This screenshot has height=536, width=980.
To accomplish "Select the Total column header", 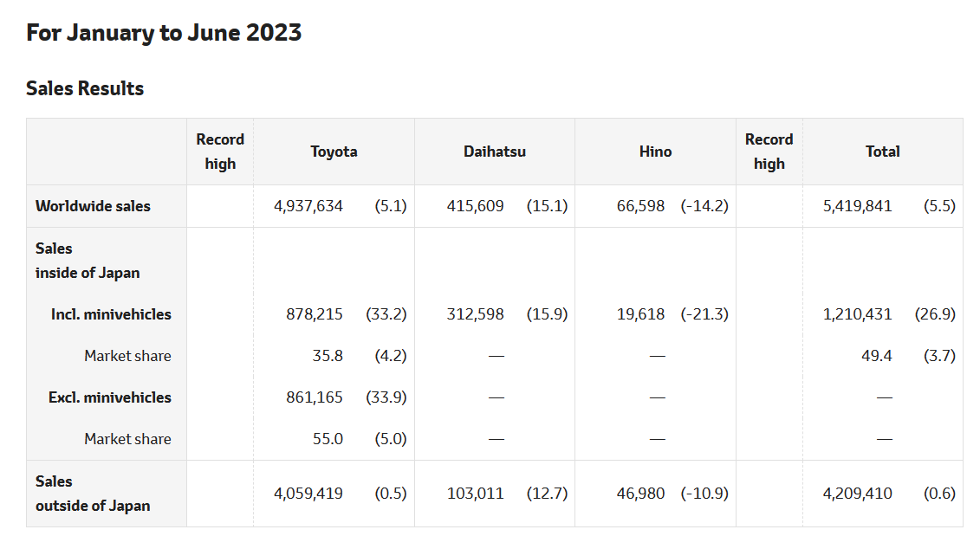I will pyautogui.click(x=882, y=152).
